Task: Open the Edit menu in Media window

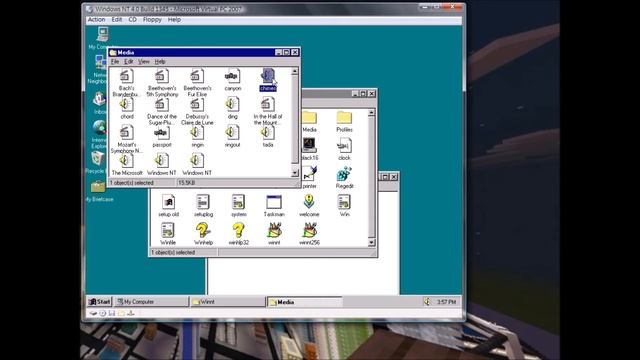Action: (129, 62)
